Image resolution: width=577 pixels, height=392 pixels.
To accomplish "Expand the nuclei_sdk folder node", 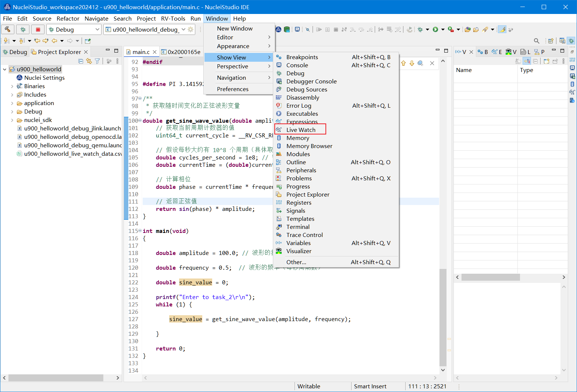I will [x=12, y=120].
